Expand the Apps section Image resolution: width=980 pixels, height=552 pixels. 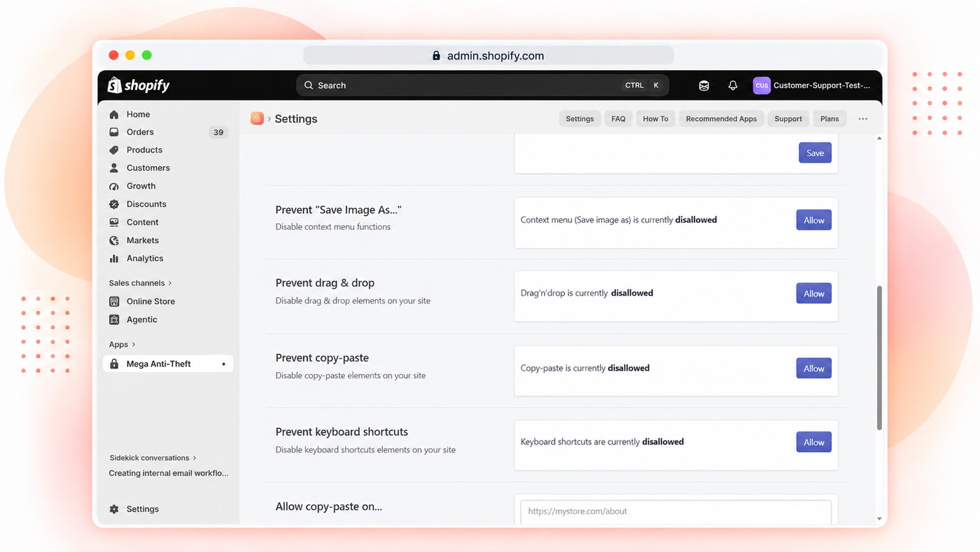(x=122, y=345)
